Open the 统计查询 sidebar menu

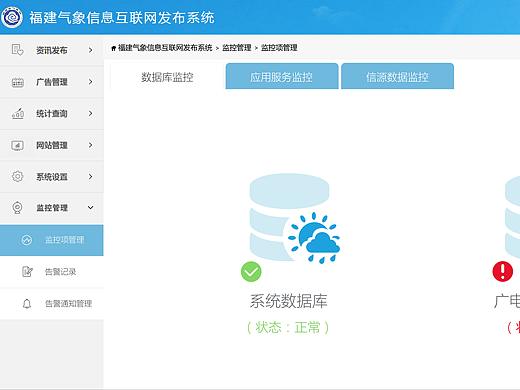52,114
